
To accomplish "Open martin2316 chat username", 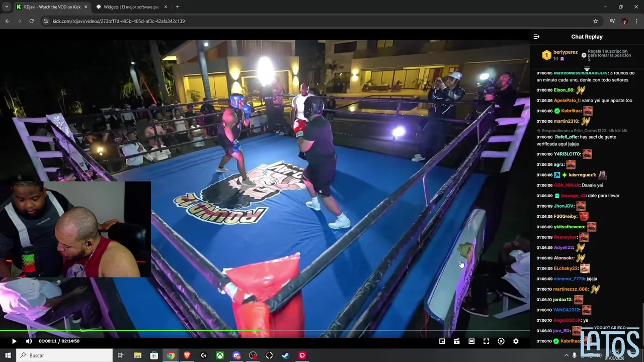I will [x=566, y=121].
